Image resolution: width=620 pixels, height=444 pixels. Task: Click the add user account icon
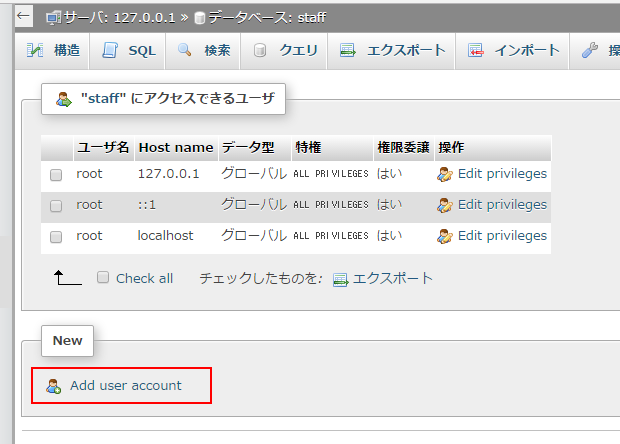coord(53,386)
